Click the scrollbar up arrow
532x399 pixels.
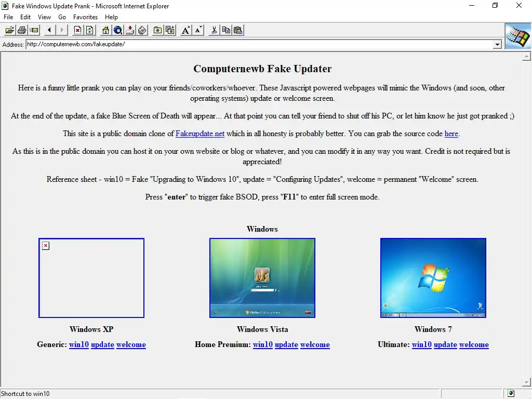click(527, 56)
